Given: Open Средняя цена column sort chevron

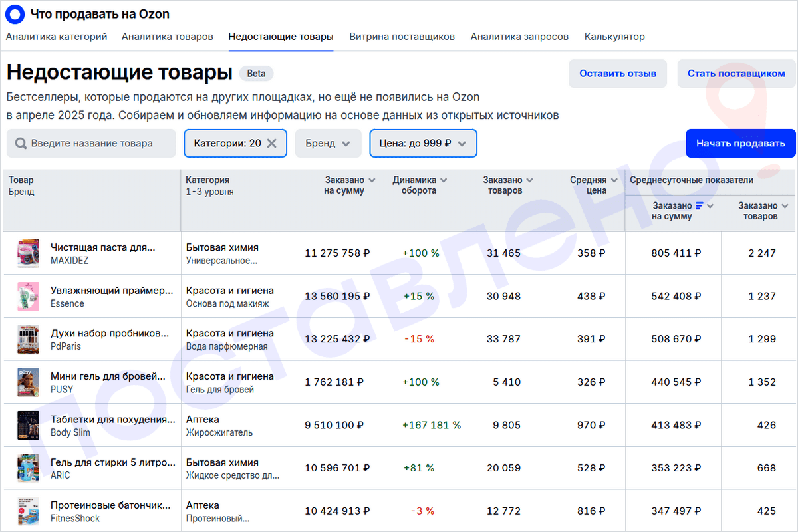Looking at the screenshot, I should [x=614, y=180].
